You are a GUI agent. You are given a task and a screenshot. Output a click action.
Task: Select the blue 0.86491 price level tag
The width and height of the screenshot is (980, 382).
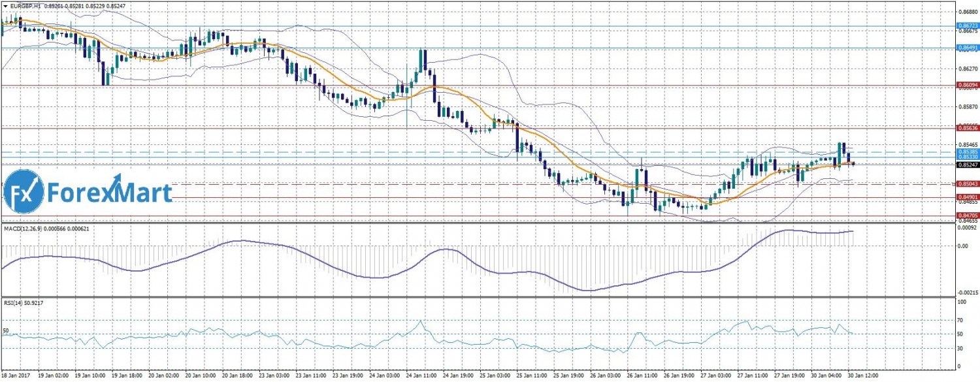tap(968, 48)
